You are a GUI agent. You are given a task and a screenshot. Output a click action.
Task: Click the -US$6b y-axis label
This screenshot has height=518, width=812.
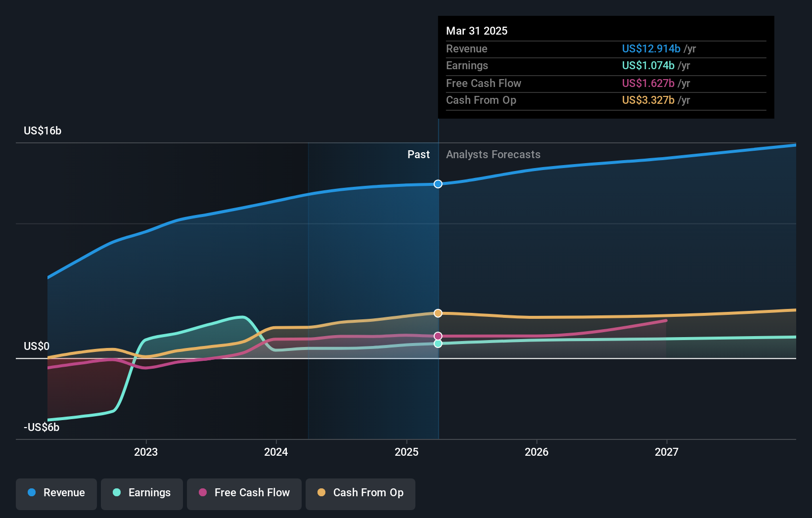click(x=42, y=427)
